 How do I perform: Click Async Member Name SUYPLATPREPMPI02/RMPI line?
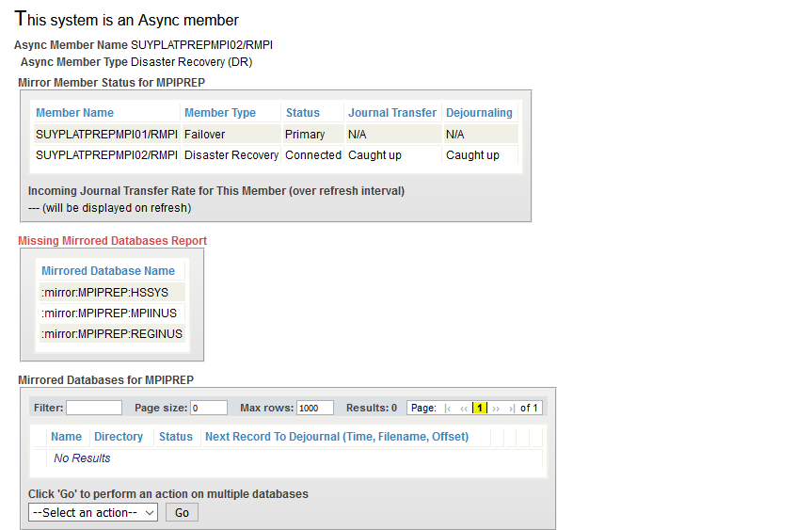pyautogui.click(x=143, y=45)
